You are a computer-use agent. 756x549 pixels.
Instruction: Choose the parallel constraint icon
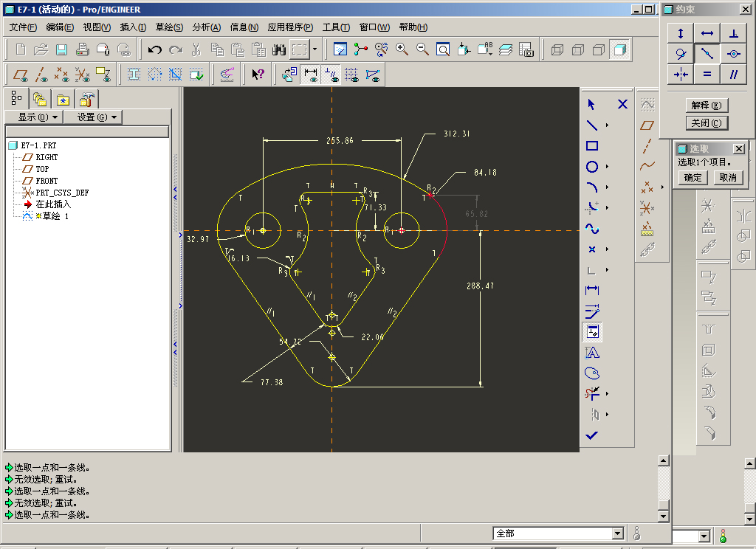click(734, 75)
